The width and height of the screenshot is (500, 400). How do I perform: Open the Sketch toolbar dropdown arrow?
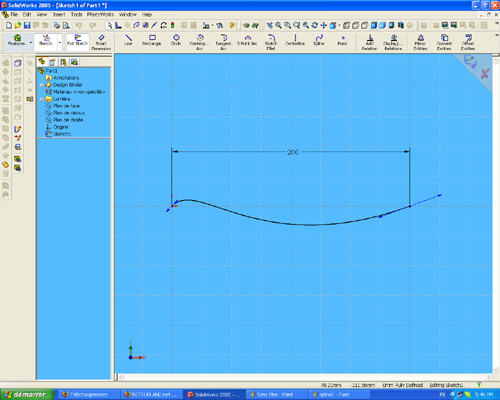tap(60, 42)
